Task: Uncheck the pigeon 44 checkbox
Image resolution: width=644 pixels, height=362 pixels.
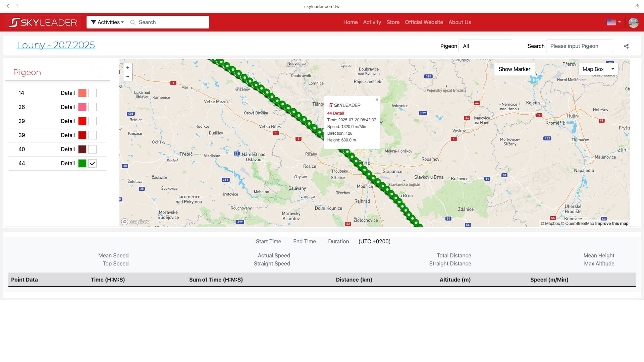Action: 93,164
